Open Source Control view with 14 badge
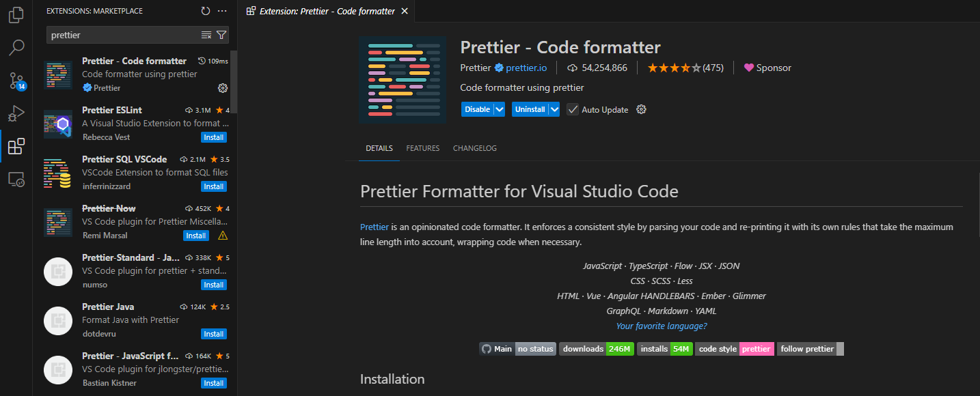 click(x=16, y=81)
